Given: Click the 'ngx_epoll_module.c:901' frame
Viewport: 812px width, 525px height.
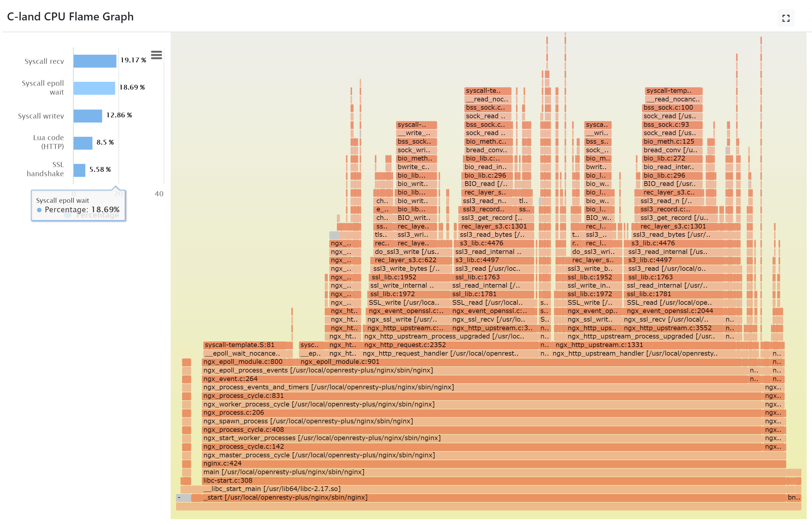Looking at the screenshot, I should coord(520,362).
